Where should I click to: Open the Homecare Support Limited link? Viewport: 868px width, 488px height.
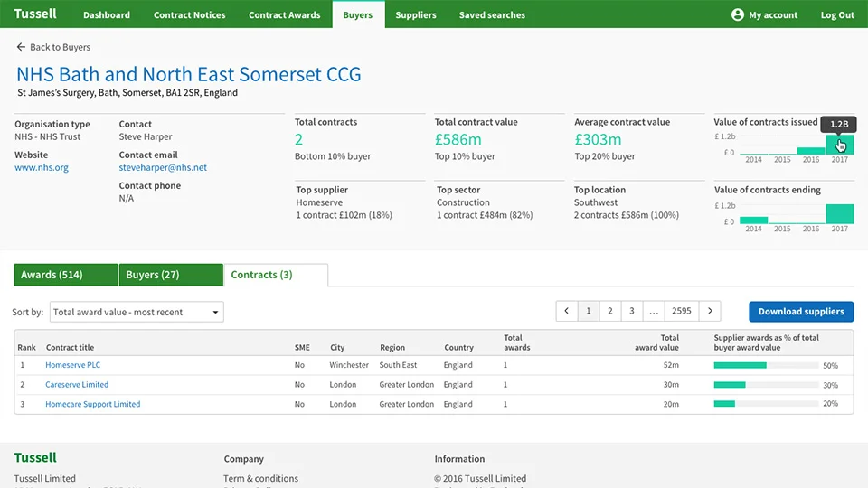92,404
